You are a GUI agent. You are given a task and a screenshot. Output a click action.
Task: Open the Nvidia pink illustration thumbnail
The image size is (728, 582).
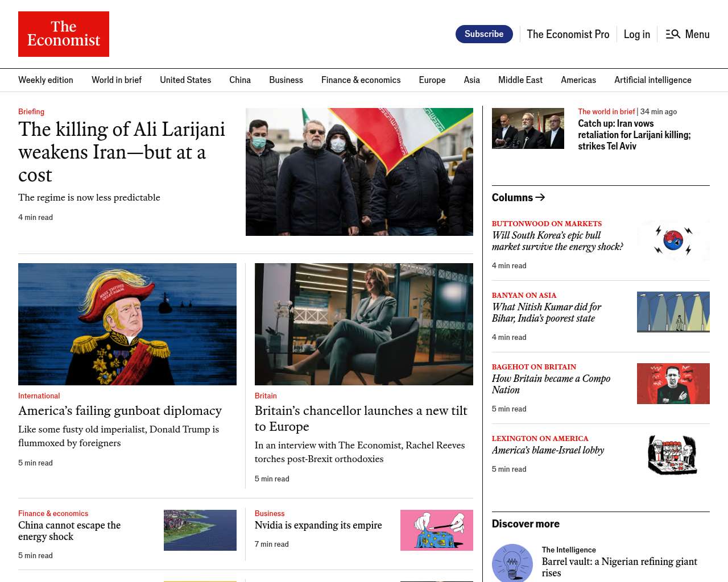pyautogui.click(x=437, y=530)
